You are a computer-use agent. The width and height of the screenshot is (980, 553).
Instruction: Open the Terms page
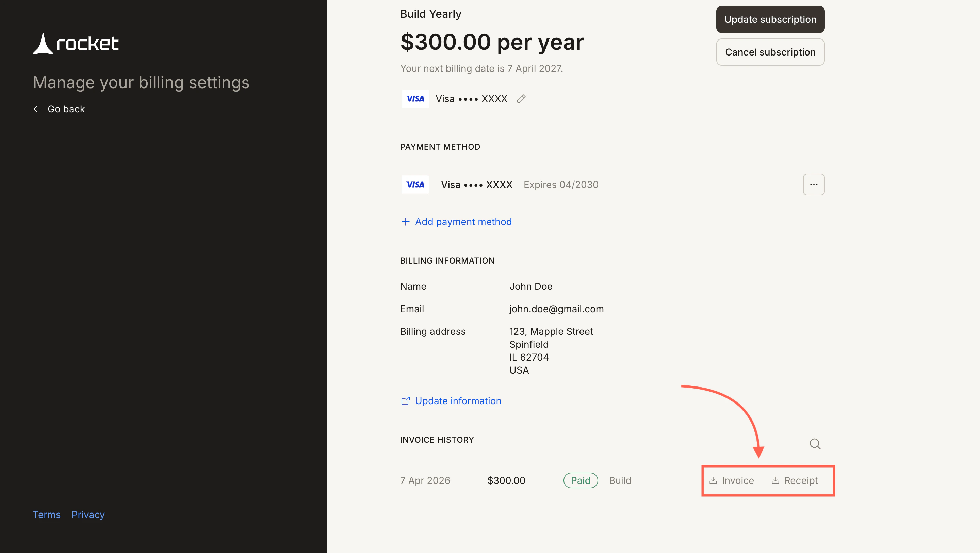tap(46, 514)
